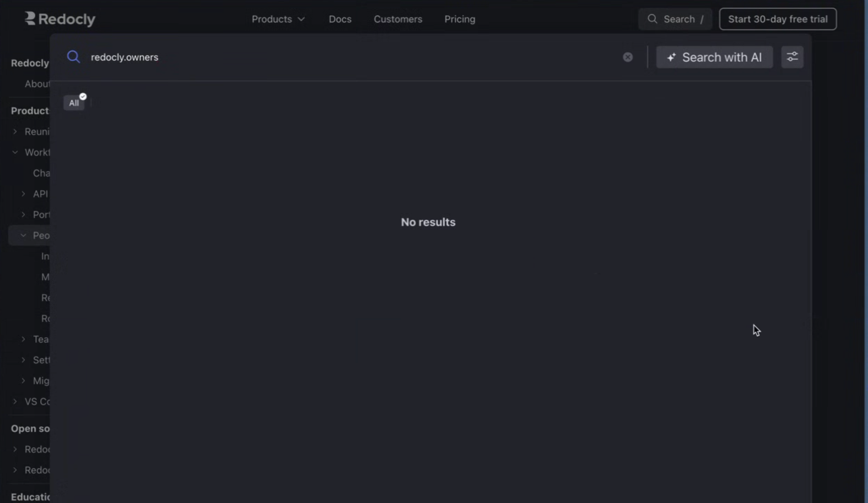The height and width of the screenshot is (503, 868).
Task: Open the Products dropdown menu
Action: [x=278, y=19]
